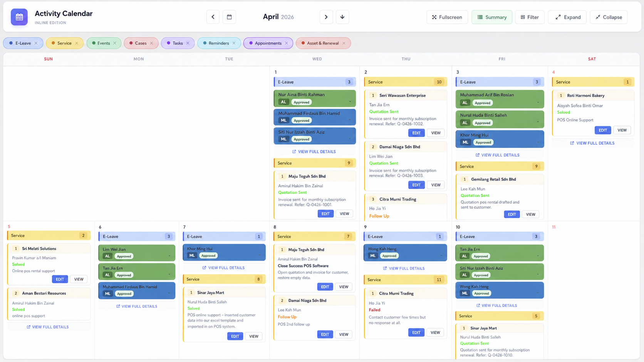Remove the E-Leave filter chip
The image size is (644, 362).
click(x=36, y=43)
